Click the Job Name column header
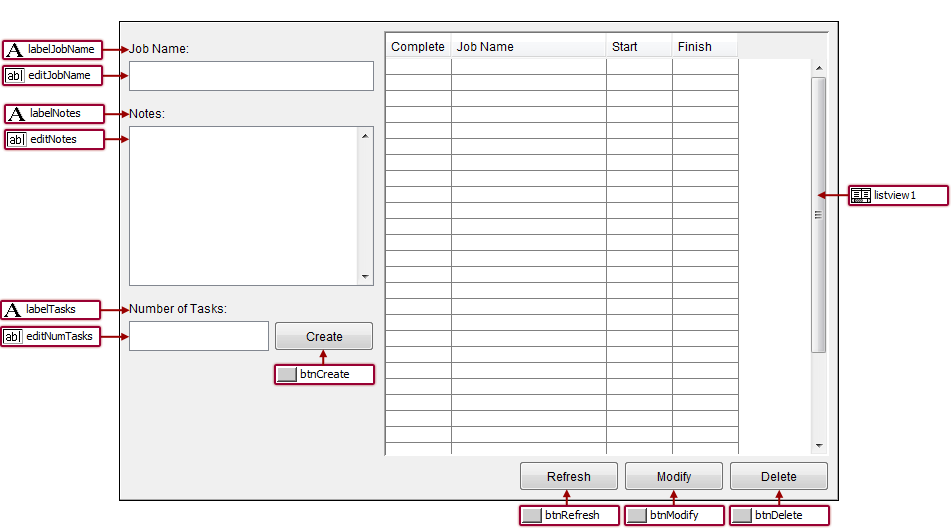This screenshot has width=951, height=532. 528,46
